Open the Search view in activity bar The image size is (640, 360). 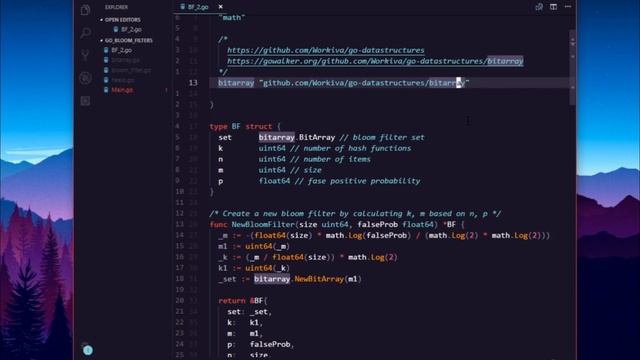[x=85, y=33]
